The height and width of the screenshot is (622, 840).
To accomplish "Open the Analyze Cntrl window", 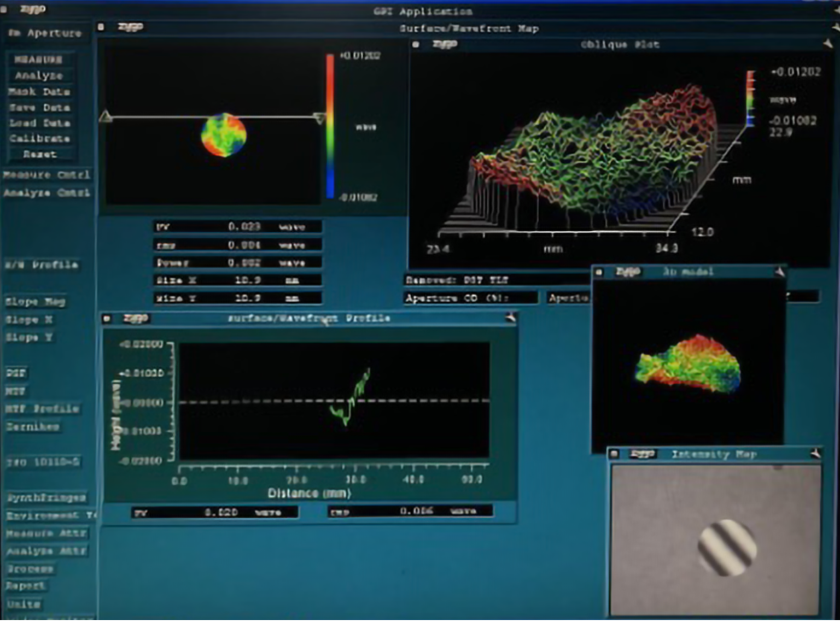I will point(46,193).
